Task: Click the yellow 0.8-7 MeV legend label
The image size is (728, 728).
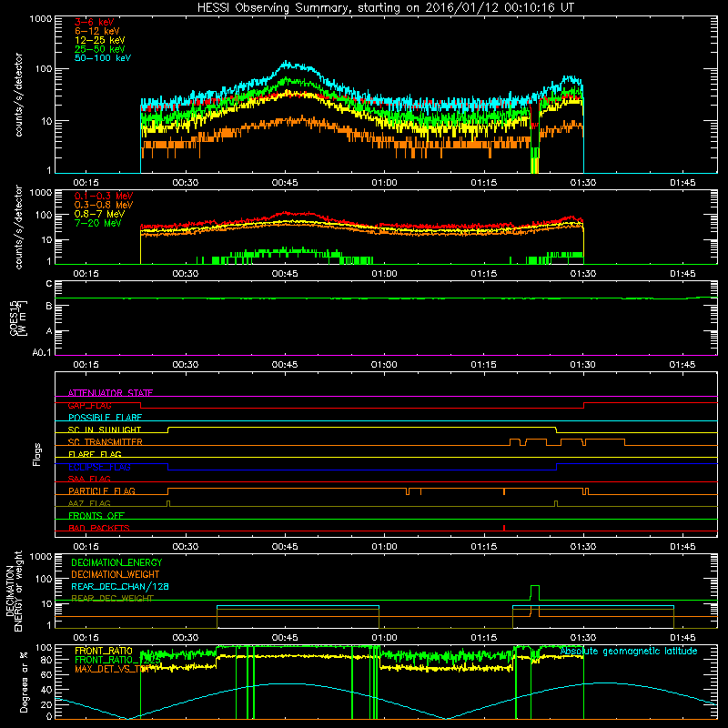Action: [x=99, y=214]
